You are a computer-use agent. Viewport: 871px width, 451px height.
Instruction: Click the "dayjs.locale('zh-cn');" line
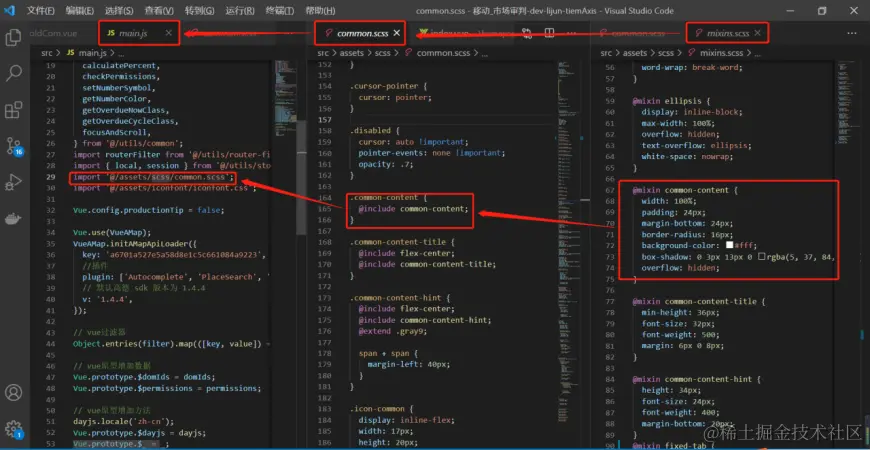coord(123,422)
